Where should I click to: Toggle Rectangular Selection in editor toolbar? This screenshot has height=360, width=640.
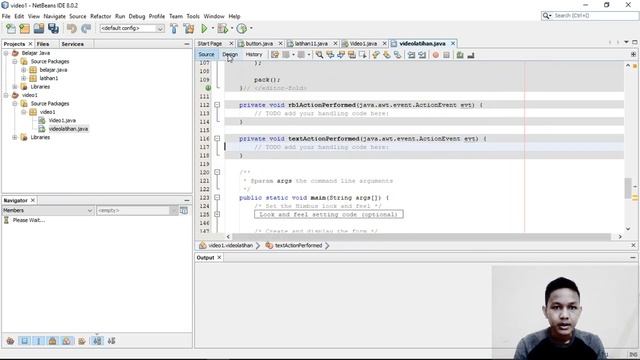coord(362,55)
